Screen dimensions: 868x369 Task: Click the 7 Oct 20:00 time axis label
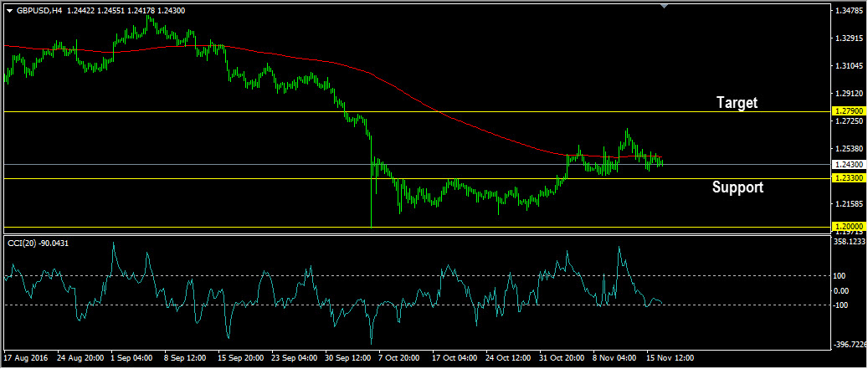(400, 358)
